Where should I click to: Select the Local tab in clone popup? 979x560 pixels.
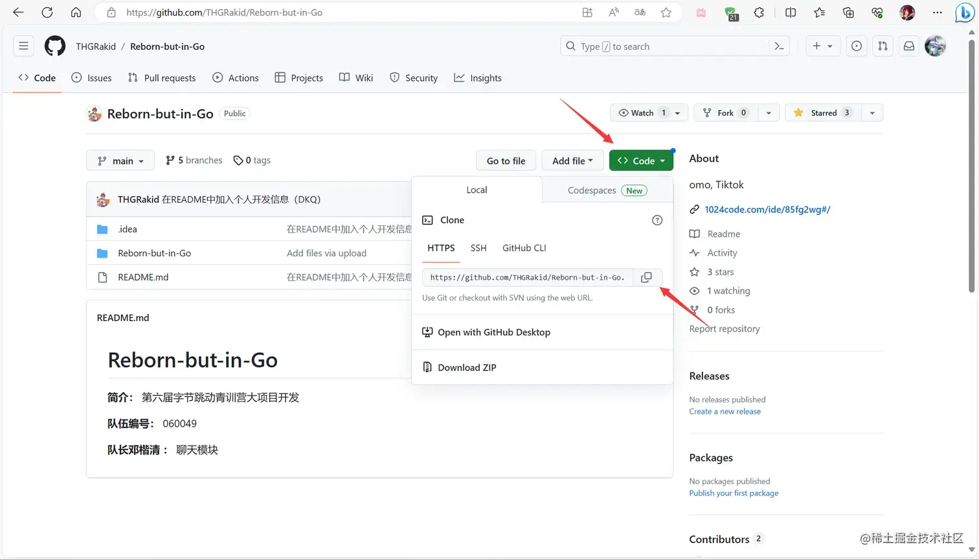click(477, 190)
